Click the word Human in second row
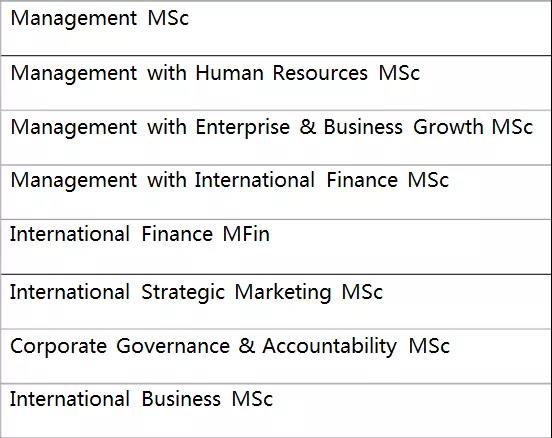552x438 pixels. click(230, 73)
